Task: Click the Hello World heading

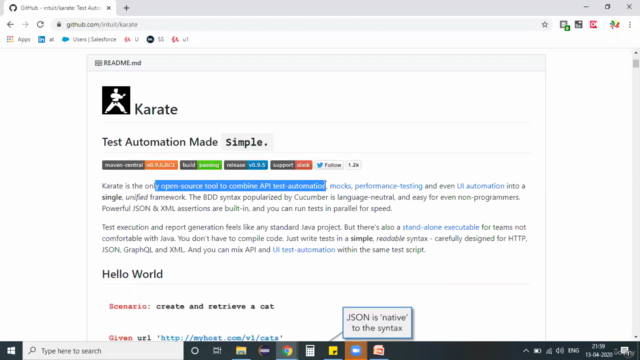Action: coord(132,274)
